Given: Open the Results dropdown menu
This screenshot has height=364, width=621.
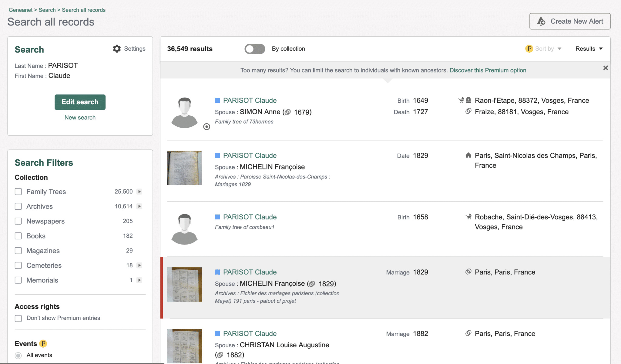Looking at the screenshot, I should click(589, 49).
